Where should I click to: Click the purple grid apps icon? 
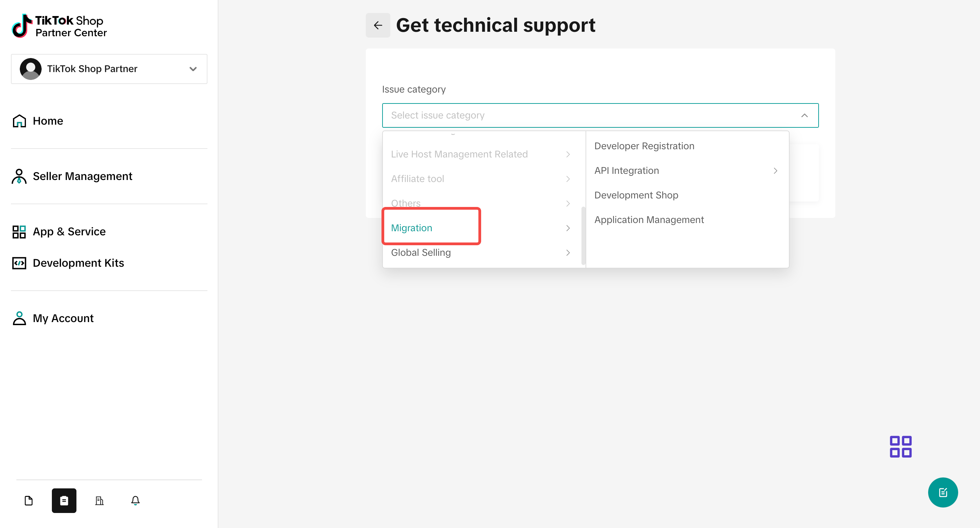[900, 446]
